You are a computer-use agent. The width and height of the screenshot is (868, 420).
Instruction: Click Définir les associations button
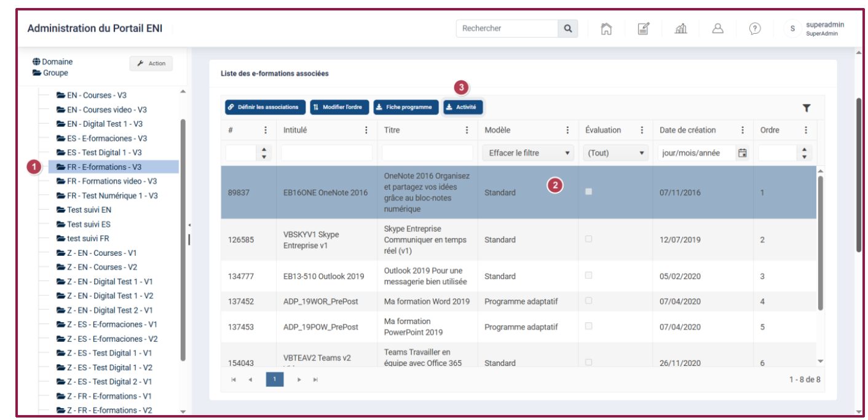[265, 107]
